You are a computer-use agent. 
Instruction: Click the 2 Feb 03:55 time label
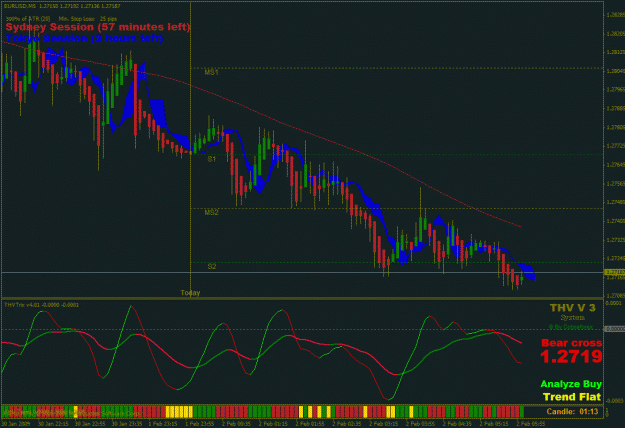click(x=419, y=424)
